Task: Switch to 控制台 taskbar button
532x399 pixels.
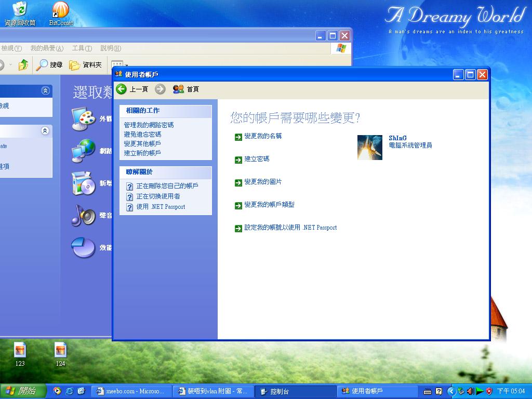Action: [x=295, y=391]
